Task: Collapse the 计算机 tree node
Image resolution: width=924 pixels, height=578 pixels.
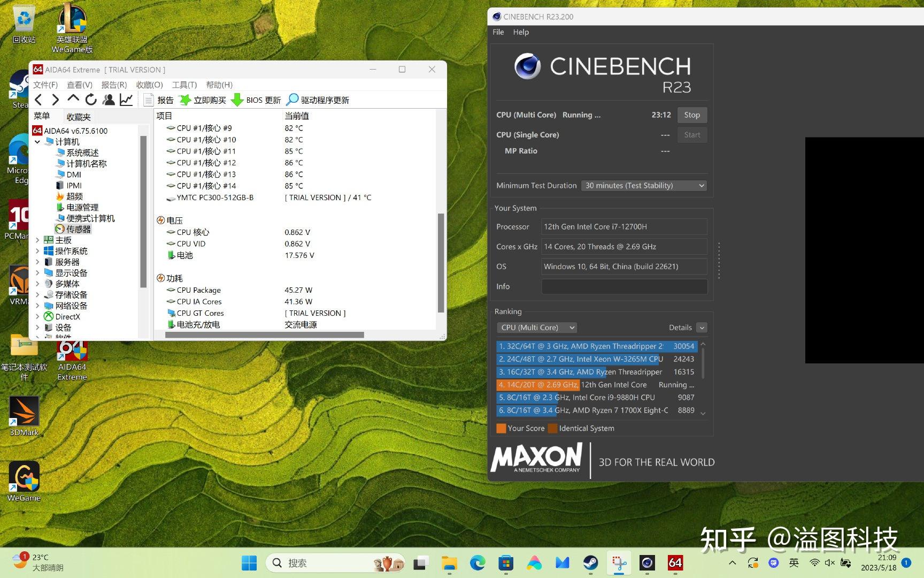Action: point(37,142)
